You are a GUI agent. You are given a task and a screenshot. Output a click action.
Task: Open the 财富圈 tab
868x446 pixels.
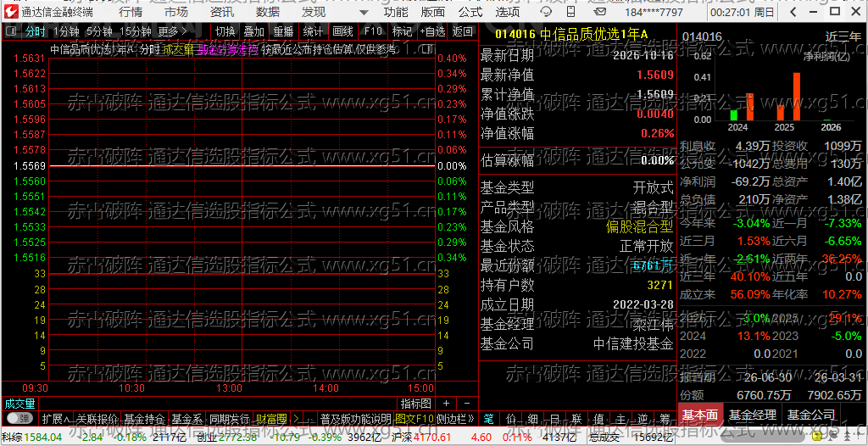tap(271, 418)
